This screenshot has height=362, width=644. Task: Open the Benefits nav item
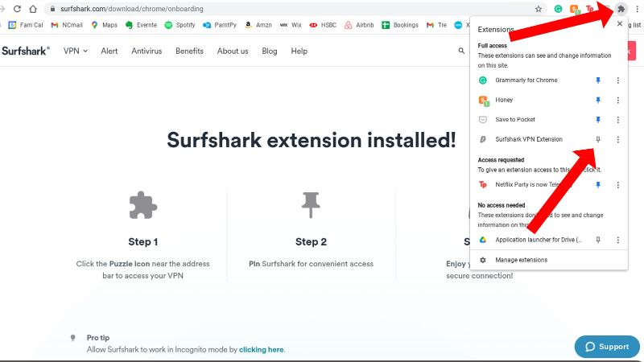(189, 51)
